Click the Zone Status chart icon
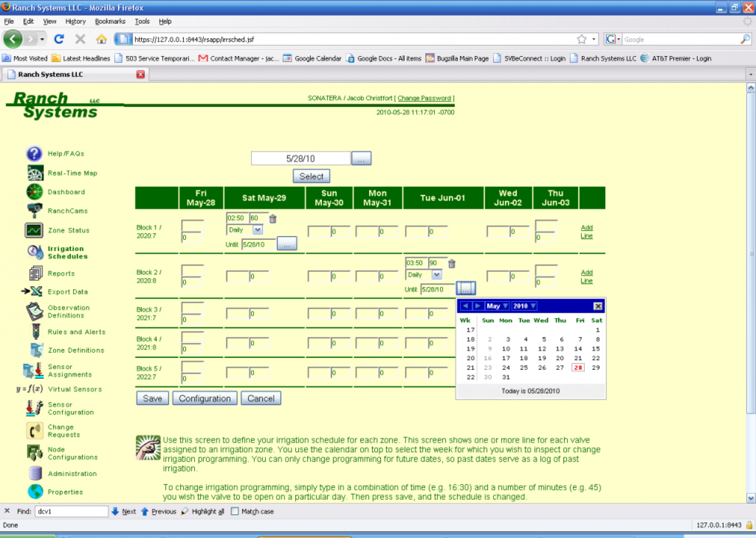This screenshot has width=756, height=538. 34,230
